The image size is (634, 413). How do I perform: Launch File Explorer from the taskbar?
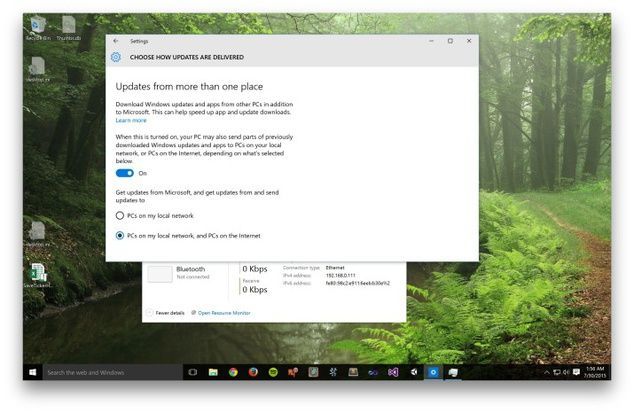point(213,372)
